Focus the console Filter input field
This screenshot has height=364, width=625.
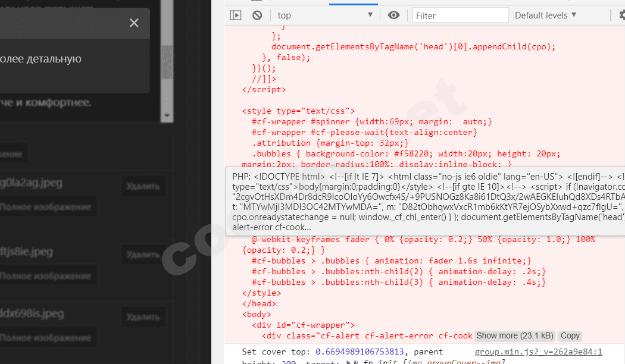[460, 15]
